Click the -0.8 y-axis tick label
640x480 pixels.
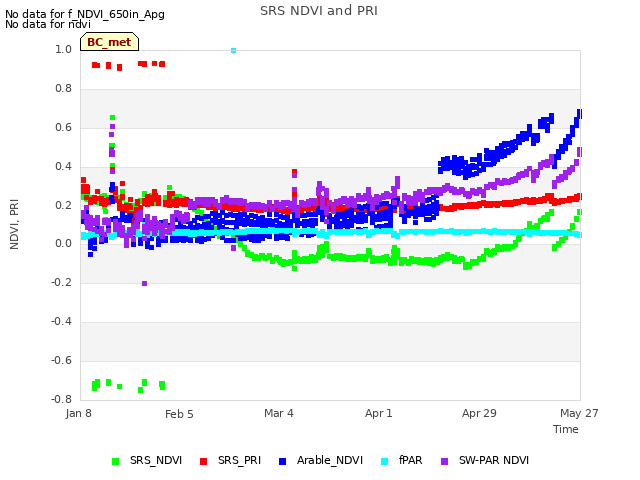pos(61,399)
